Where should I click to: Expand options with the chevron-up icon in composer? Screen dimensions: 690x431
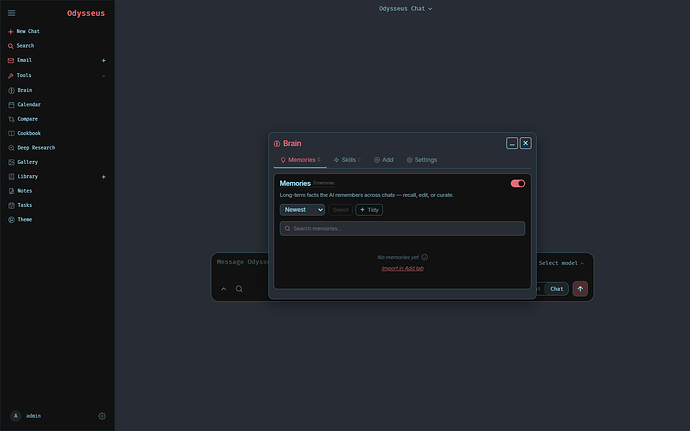point(224,289)
